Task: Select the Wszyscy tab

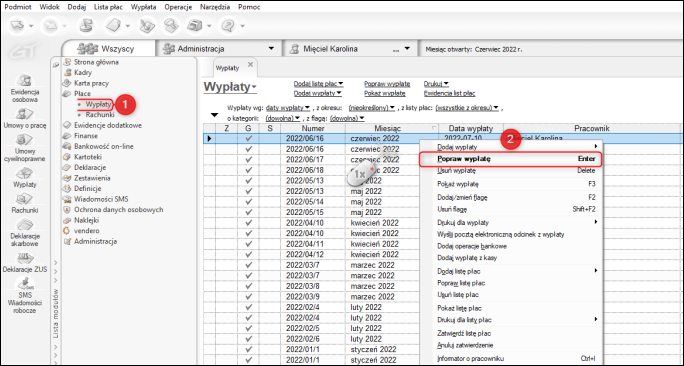Action: click(x=108, y=49)
